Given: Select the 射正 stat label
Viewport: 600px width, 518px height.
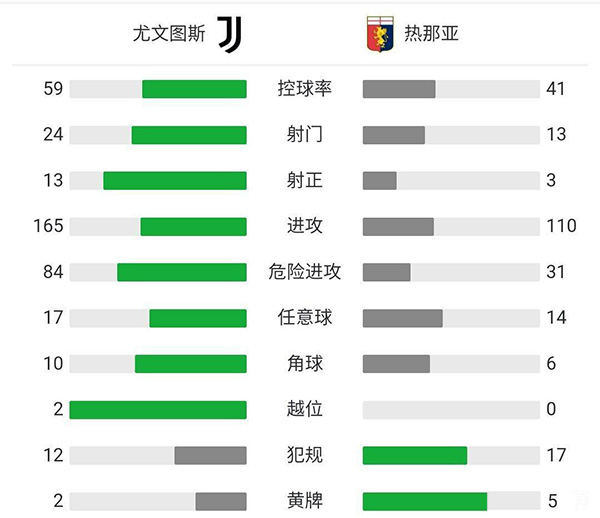Looking at the screenshot, I should pyautogui.click(x=305, y=180).
